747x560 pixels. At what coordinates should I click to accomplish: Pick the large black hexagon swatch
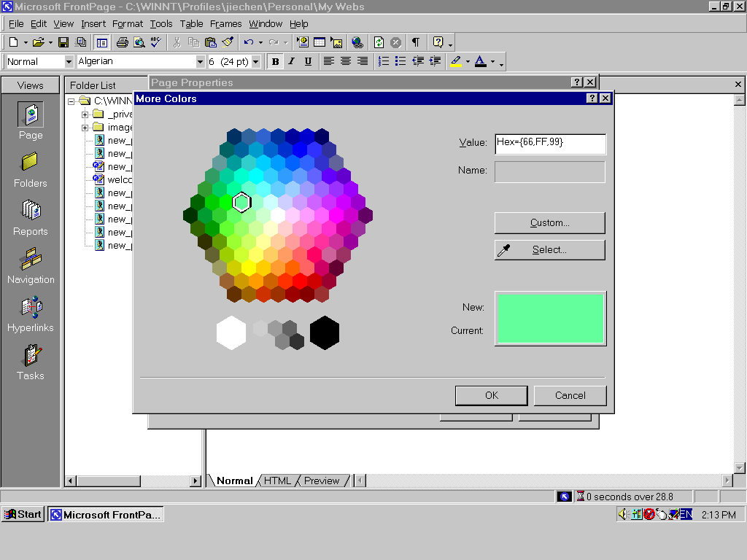click(x=325, y=332)
